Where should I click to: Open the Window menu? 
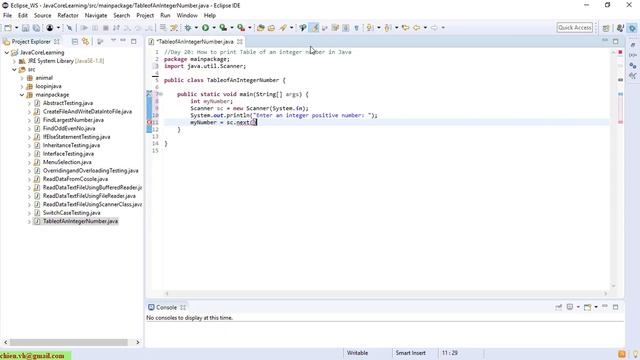pos(187,16)
